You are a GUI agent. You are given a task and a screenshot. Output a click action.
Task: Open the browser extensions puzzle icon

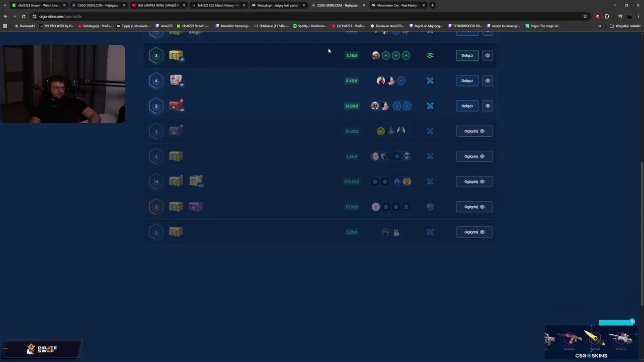pyautogui.click(x=607, y=16)
